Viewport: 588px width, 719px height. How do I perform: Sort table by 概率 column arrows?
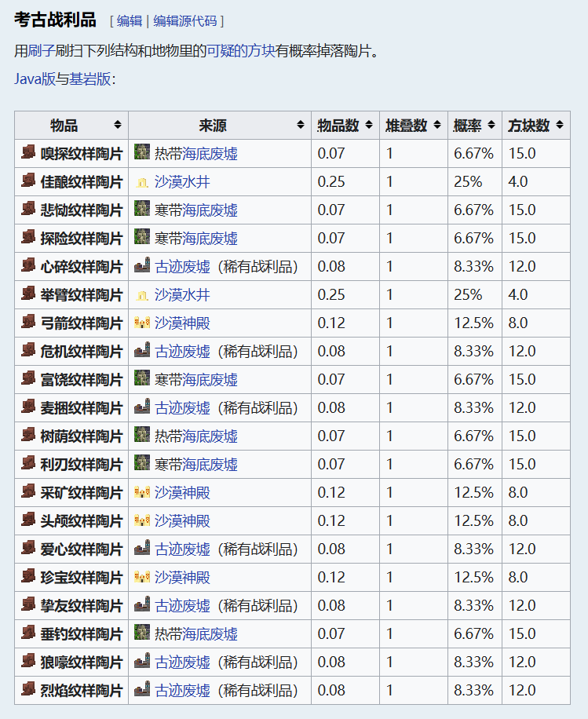pos(491,125)
